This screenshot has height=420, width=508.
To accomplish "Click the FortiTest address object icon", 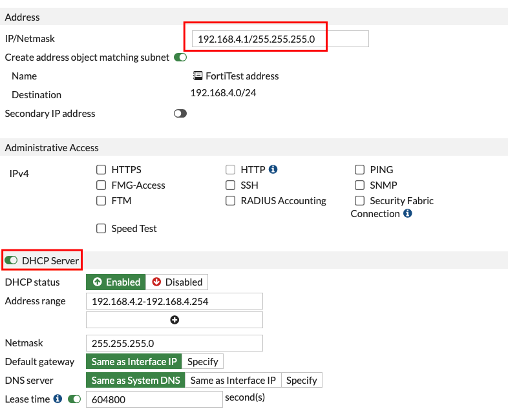I will (198, 76).
